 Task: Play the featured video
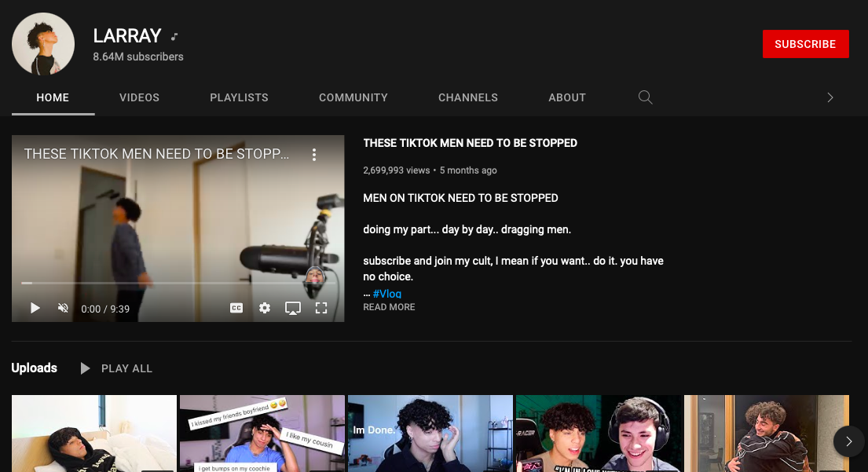pos(35,308)
